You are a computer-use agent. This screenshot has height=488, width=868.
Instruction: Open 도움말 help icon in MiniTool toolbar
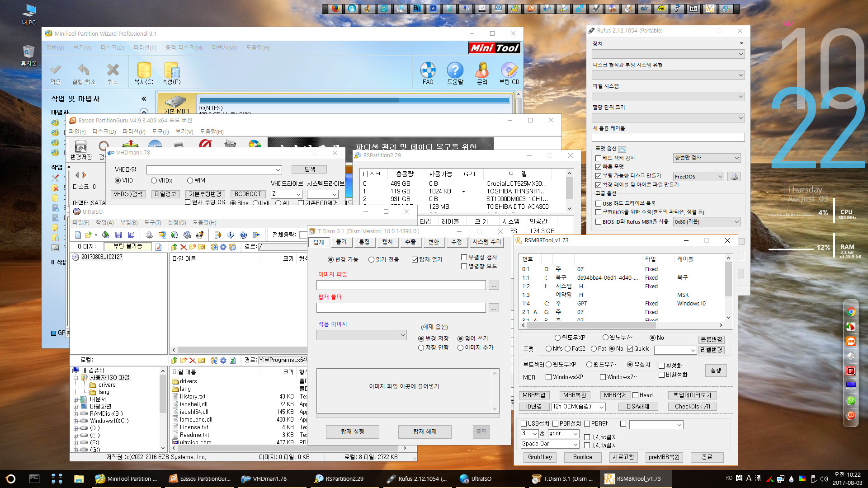(455, 70)
